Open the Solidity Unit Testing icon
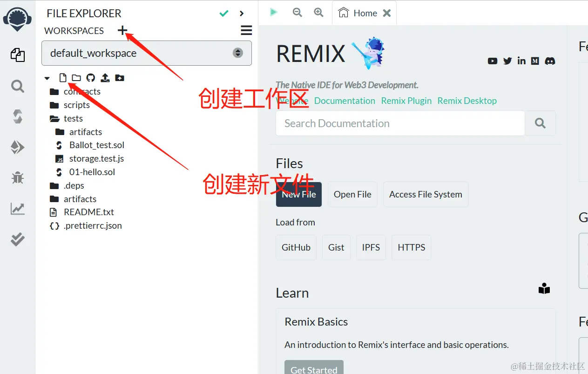The height and width of the screenshot is (374, 588). pos(18,239)
